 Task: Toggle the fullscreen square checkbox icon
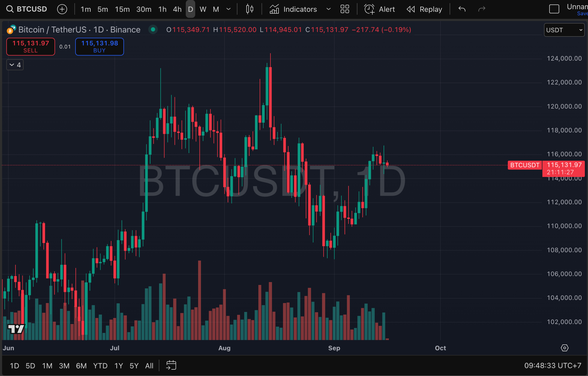(554, 9)
